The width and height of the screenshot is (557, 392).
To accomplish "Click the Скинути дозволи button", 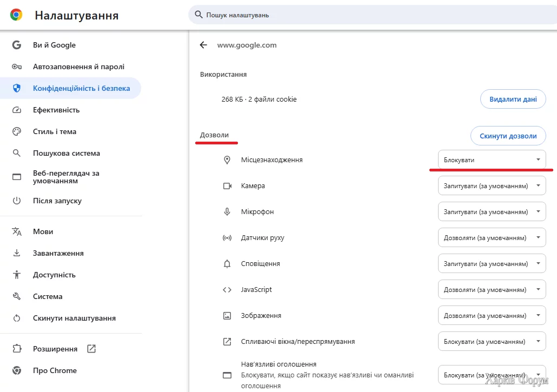I will tap(508, 136).
